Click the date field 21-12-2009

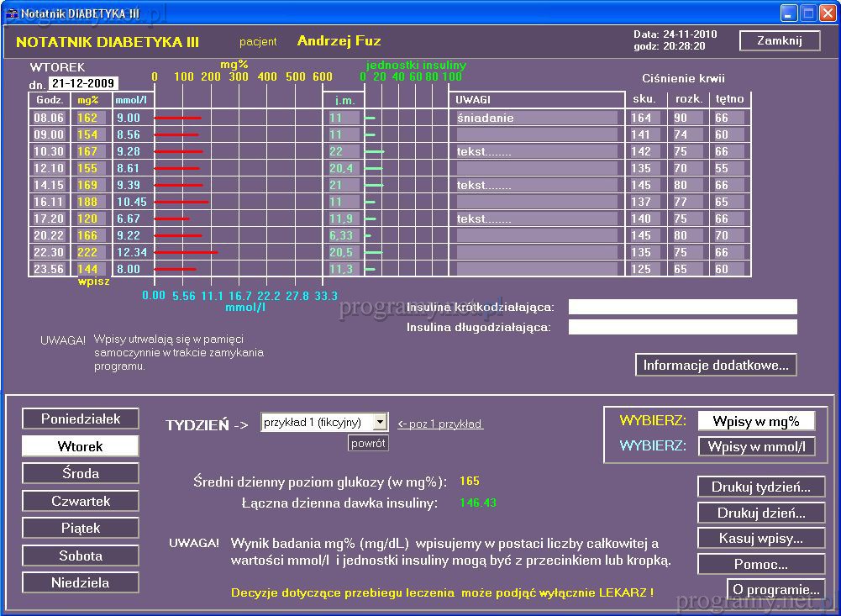point(83,84)
